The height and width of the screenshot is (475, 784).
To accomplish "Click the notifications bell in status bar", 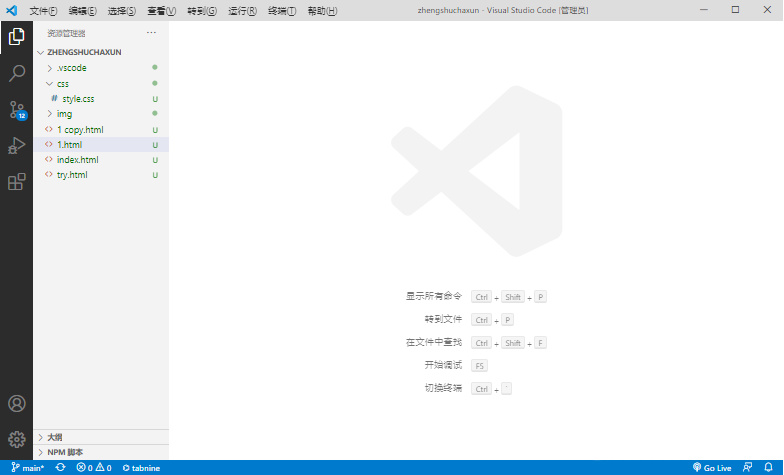I will point(768,467).
